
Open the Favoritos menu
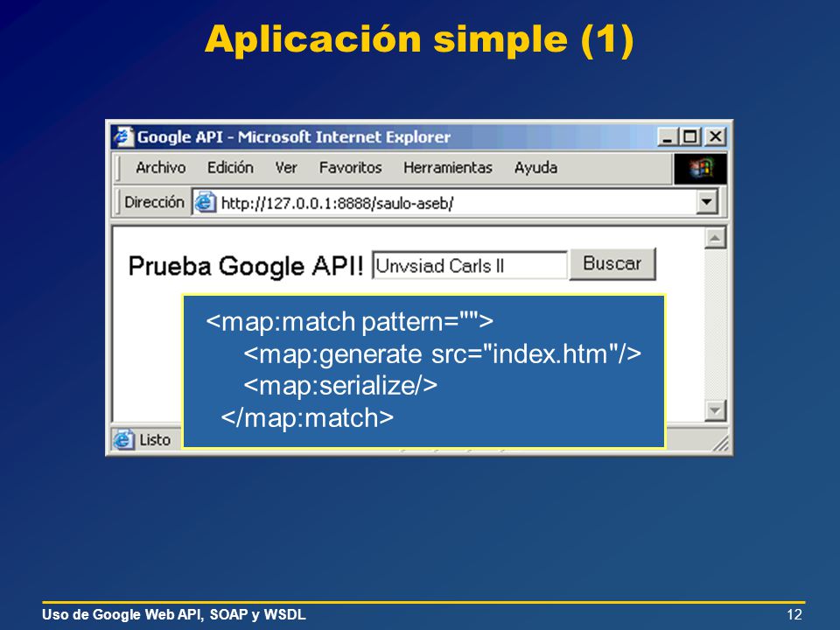[x=350, y=168]
